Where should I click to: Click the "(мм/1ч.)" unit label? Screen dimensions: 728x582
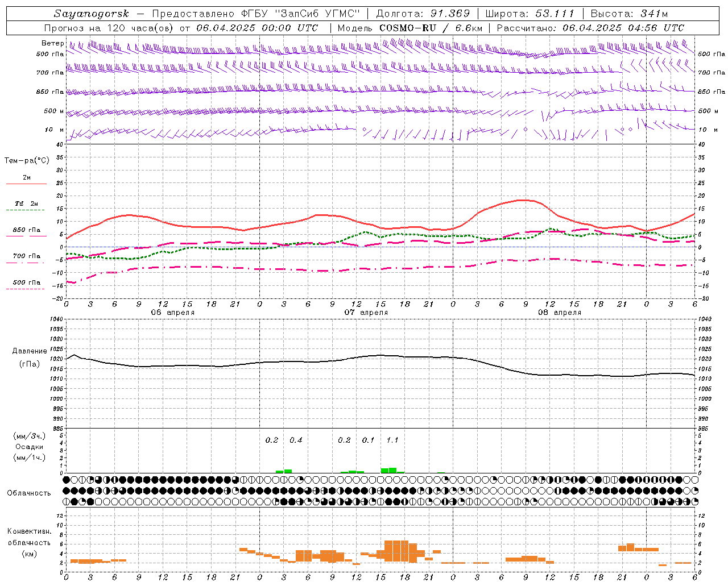[30, 458]
